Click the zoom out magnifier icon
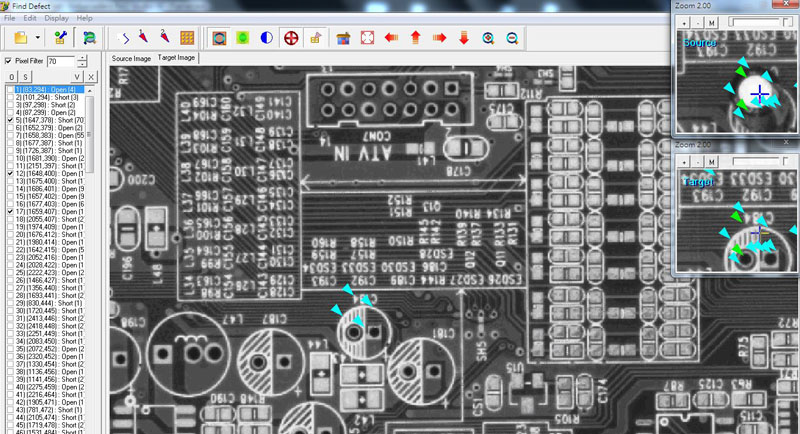Image resolution: width=800 pixels, height=434 pixels. [512, 38]
